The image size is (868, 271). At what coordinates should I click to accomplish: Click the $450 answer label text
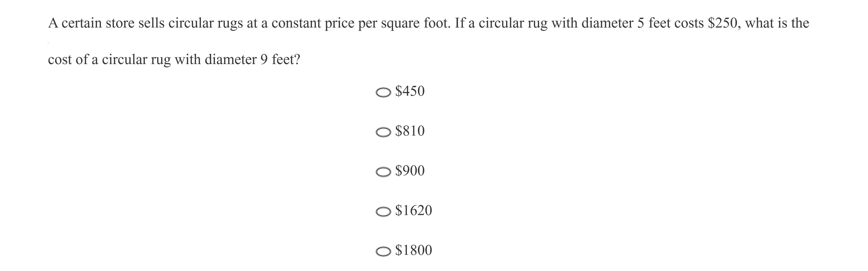pyautogui.click(x=410, y=91)
